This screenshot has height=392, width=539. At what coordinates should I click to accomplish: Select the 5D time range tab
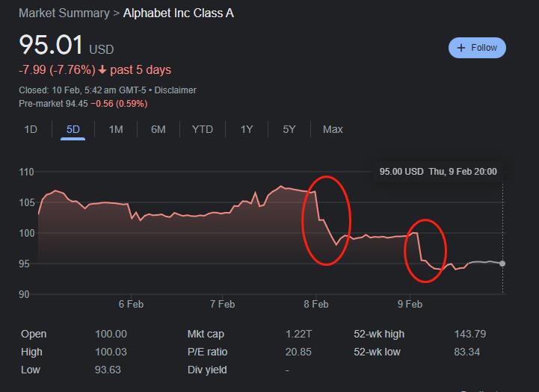click(x=73, y=129)
